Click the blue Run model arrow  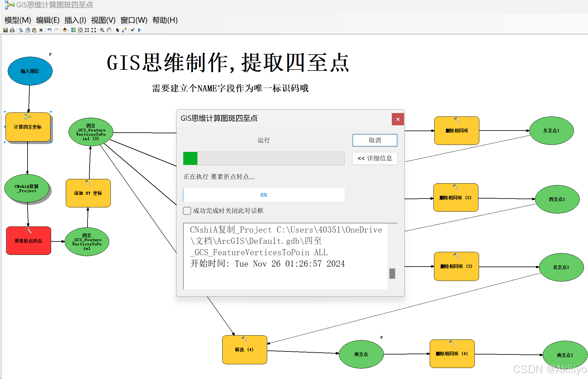[x=139, y=30]
